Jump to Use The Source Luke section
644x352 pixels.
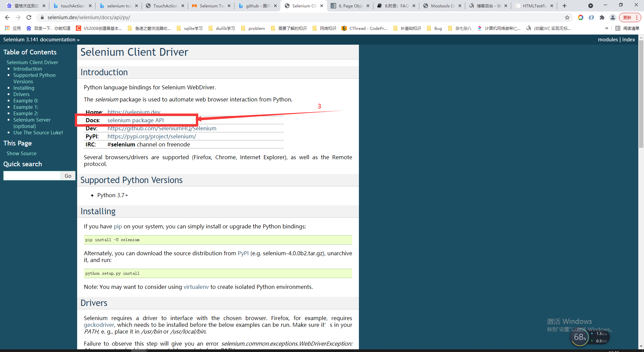click(38, 133)
